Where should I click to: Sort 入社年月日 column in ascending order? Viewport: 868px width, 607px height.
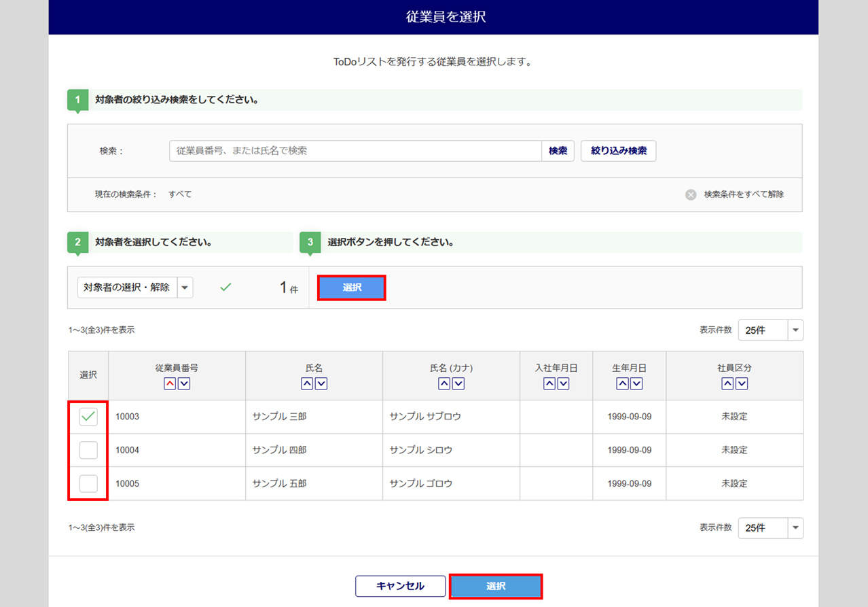pyautogui.click(x=549, y=383)
